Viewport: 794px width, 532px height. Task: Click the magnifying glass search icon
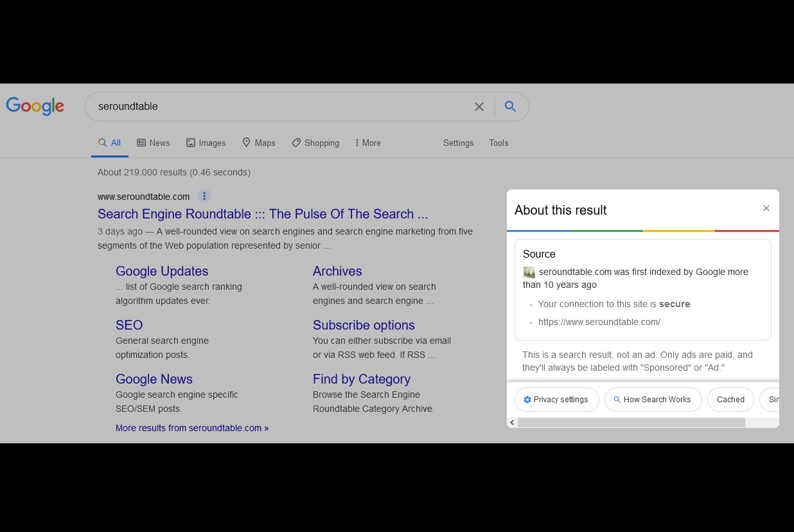511,107
